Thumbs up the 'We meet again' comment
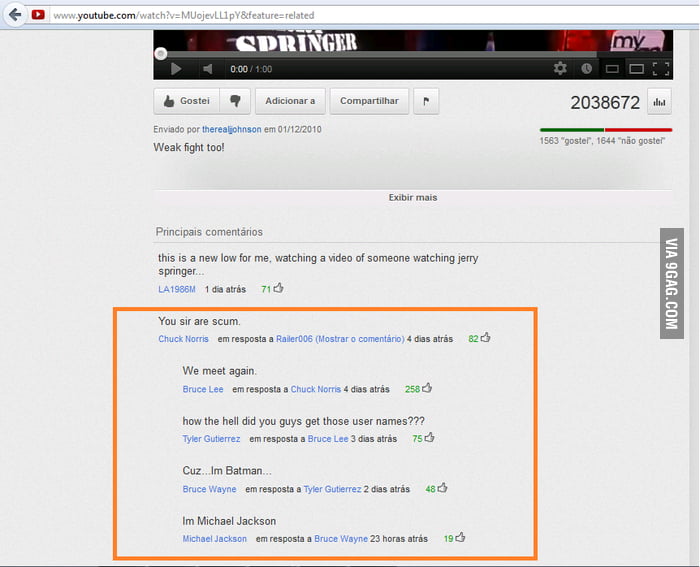 coord(427,388)
